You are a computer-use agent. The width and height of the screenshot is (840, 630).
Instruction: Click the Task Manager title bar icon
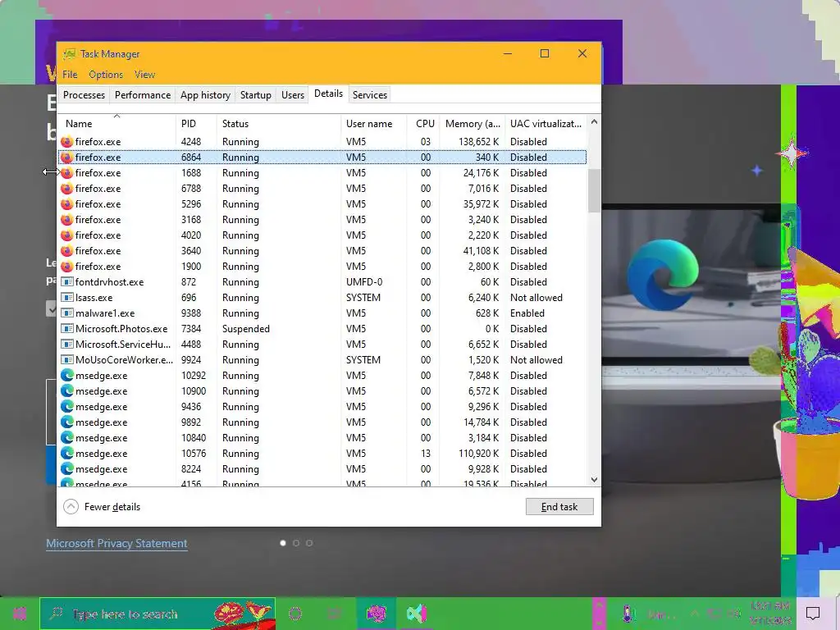point(69,54)
